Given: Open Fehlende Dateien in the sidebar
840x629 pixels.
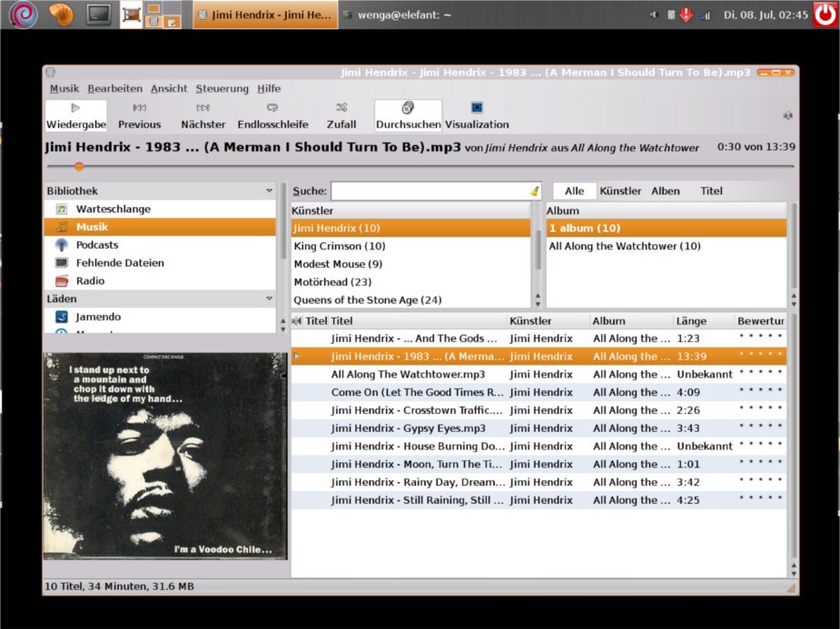Looking at the screenshot, I should (x=160, y=263).
